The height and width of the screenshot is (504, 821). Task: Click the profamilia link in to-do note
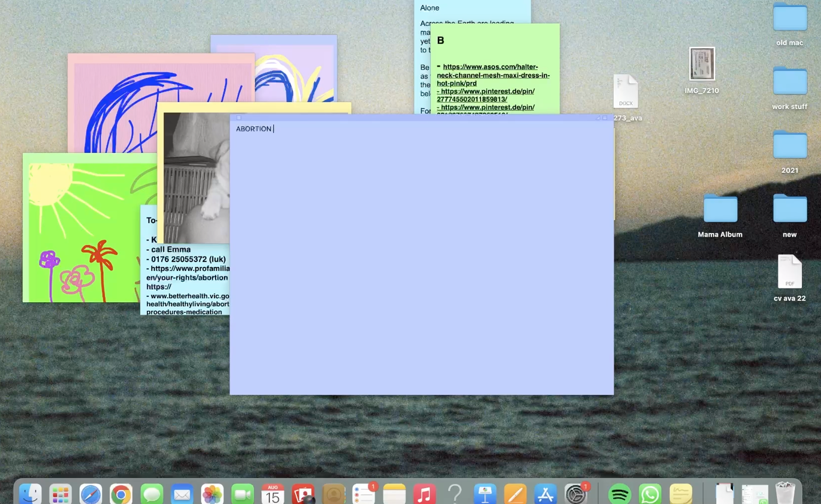(188, 273)
